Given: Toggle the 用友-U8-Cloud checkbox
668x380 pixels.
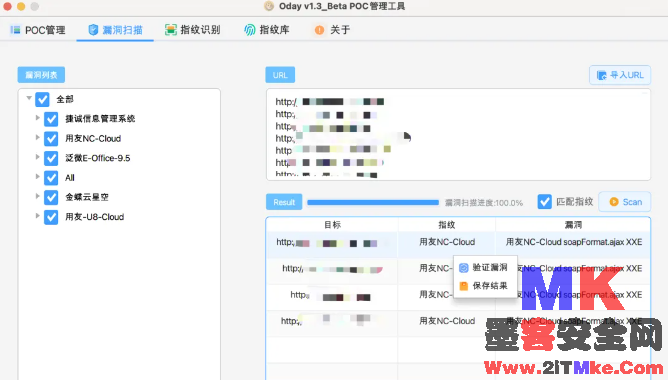Looking at the screenshot, I should tap(51, 217).
